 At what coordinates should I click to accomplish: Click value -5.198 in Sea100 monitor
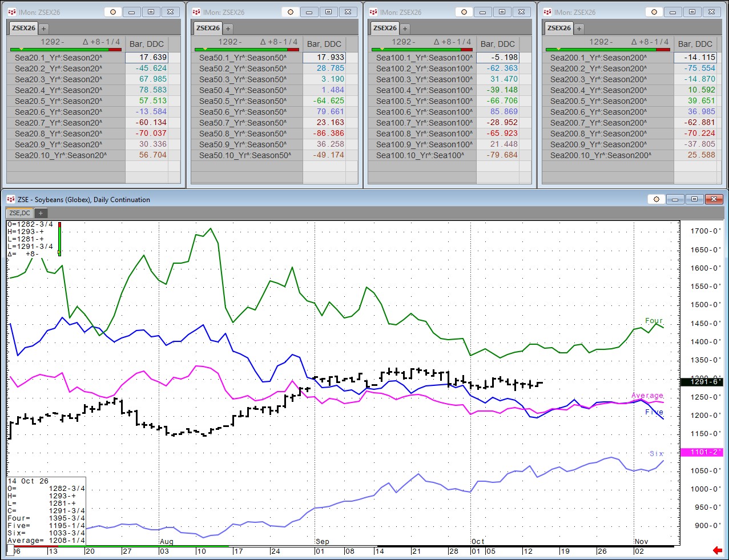click(x=498, y=58)
